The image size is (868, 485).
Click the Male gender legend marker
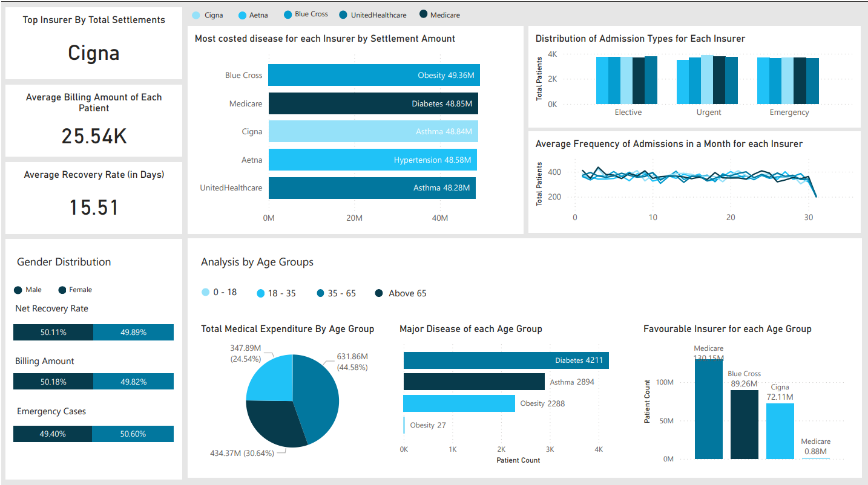[x=18, y=290]
